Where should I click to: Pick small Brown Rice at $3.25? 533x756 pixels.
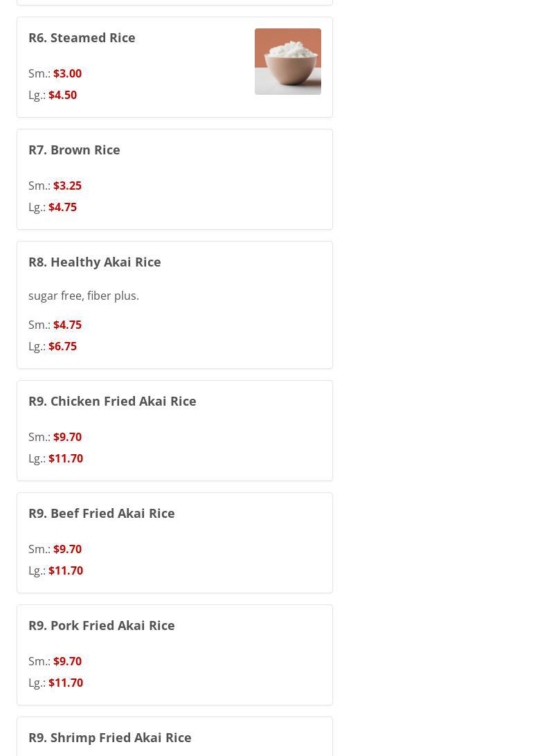(67, 186)
